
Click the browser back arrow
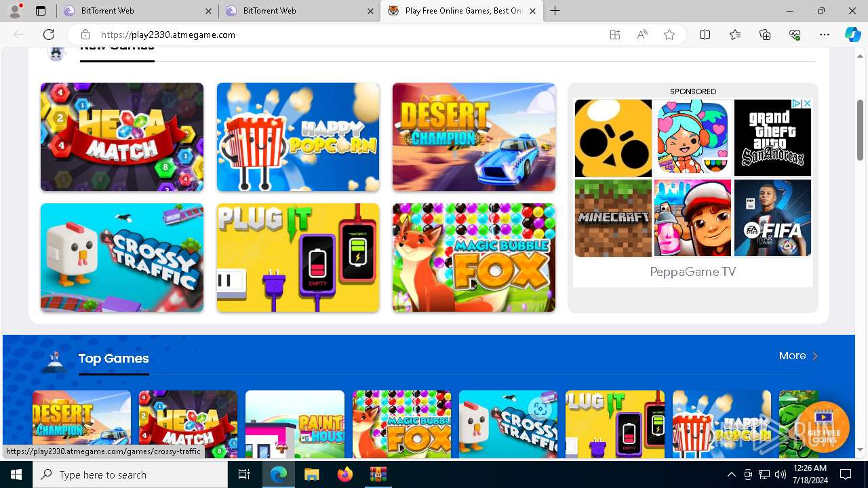pos(19,35)
